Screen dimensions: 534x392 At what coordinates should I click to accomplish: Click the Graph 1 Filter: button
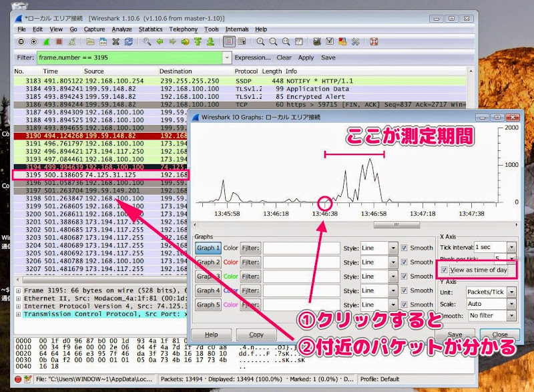tap(250, 248)
